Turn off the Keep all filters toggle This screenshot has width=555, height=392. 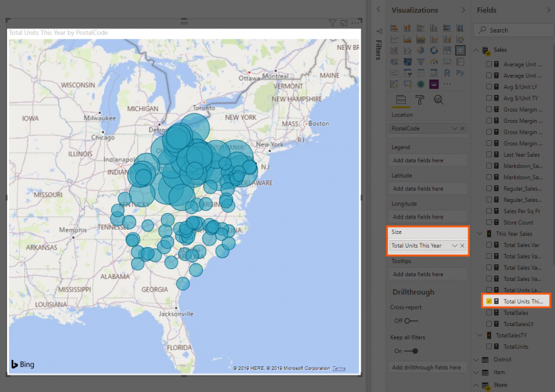411,351
